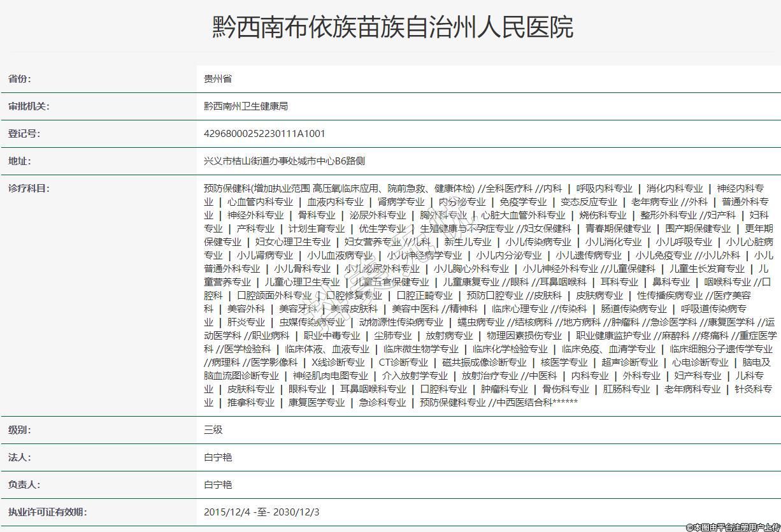Click the 级别 field label
781x532 pixels.
[x=19, y=430]
